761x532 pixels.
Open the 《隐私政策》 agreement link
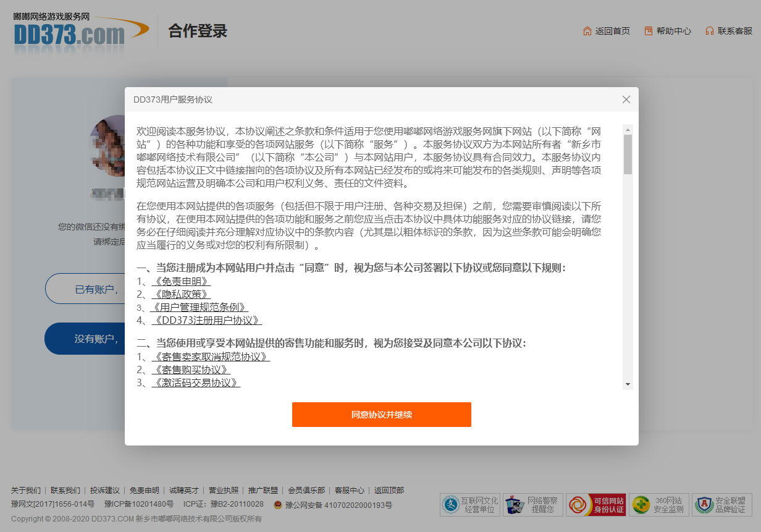(x=181, y=294)
